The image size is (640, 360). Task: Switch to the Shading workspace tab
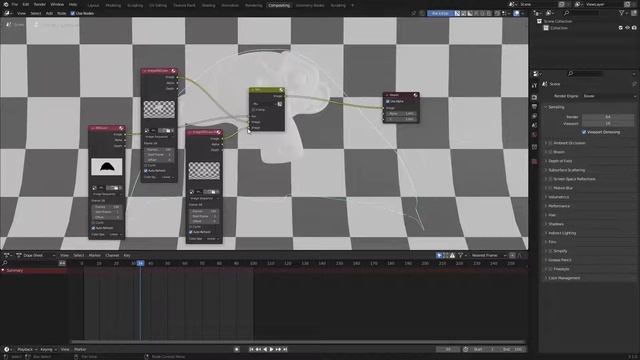pyautogui.click(x=209, y=6)
